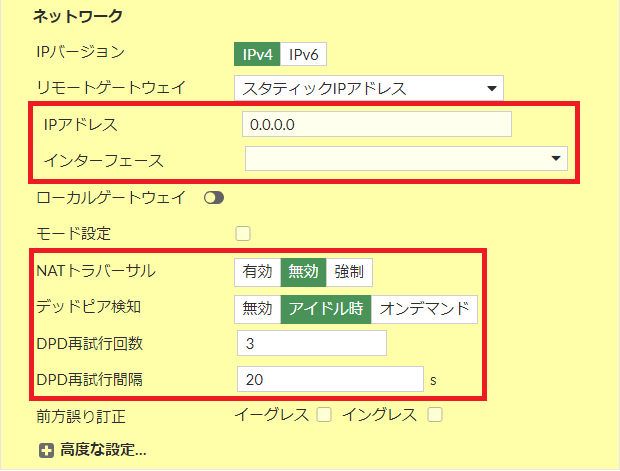Enable the イングレス checkbox
This screenshot has width=620, height=471.
point(435,415)
